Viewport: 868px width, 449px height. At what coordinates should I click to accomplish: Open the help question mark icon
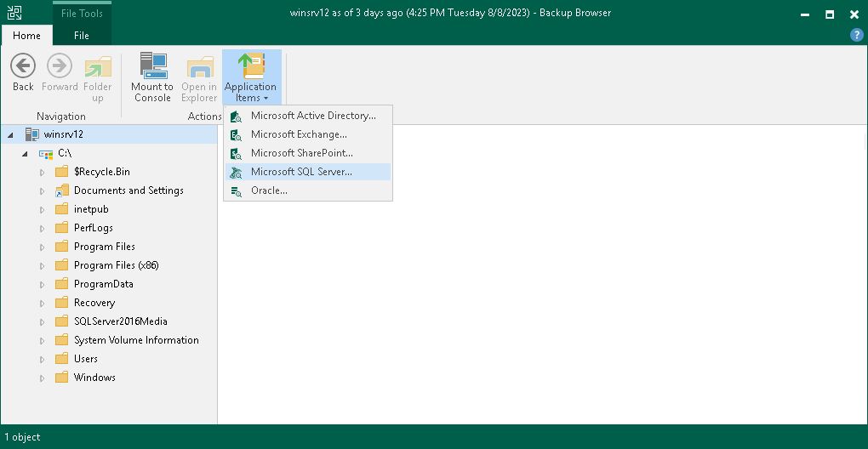(856, 36)
